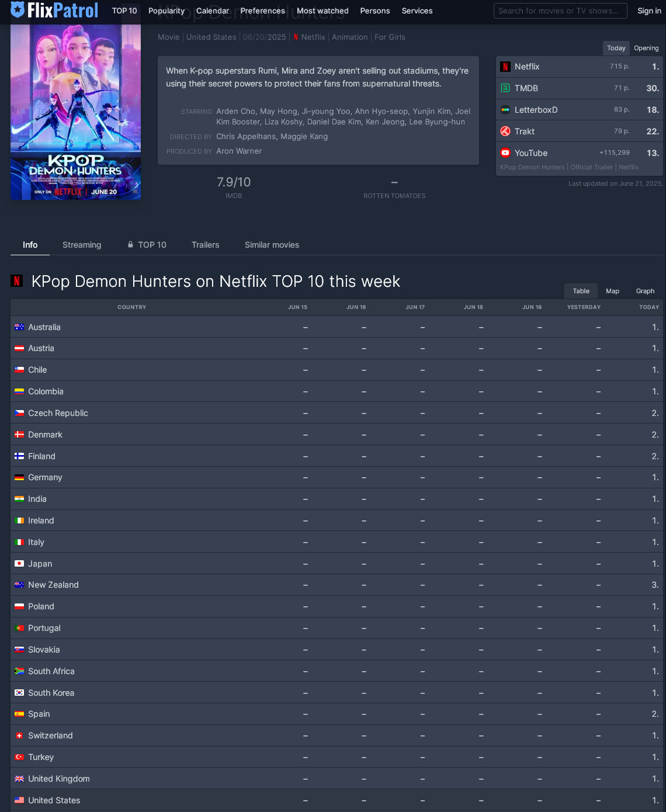Switch TOP 10 view to Map
The image size is (666, 812).
coord(612,291)
